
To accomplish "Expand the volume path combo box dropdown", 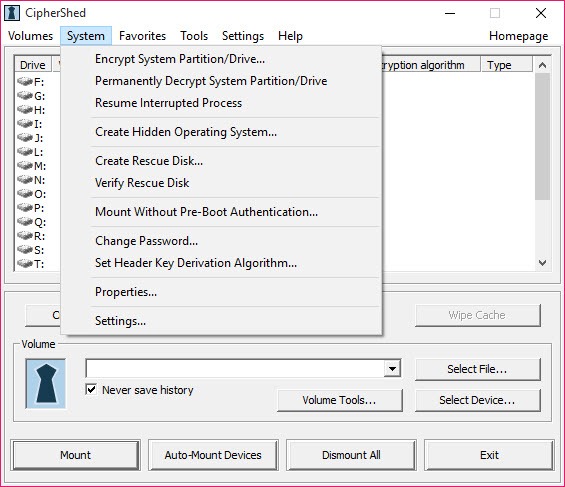I will click(x=392, y=368).
